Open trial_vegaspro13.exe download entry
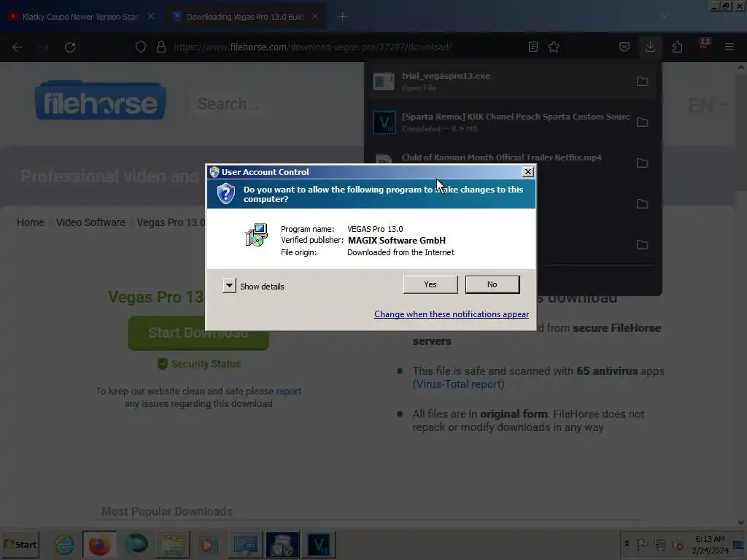The image size is (747, 560). 500,82
